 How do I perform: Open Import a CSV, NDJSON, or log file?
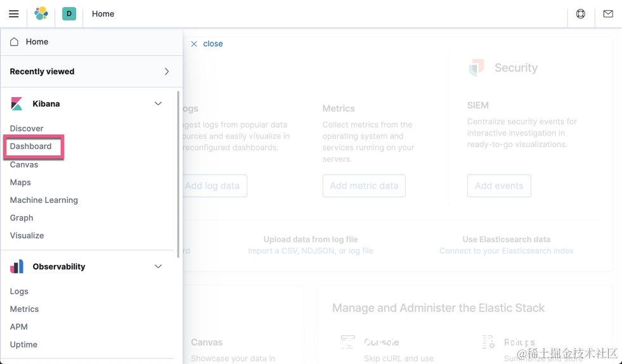click(311, 251)
